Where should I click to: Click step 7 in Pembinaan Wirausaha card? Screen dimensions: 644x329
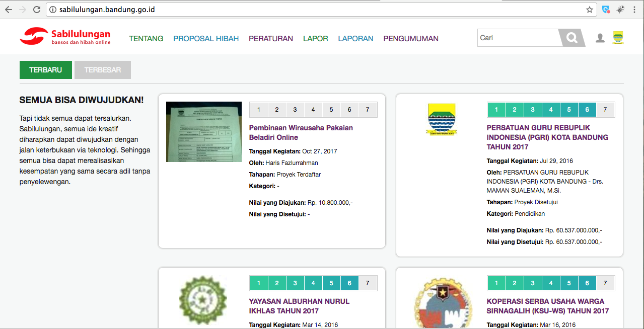pos(368,110)
